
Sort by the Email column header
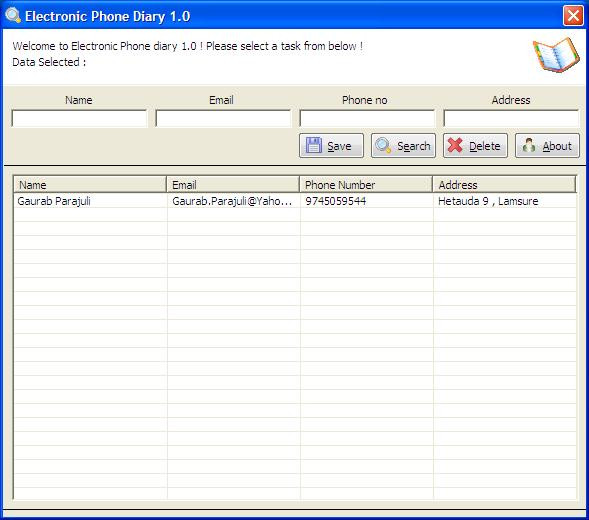click(233, 184)
